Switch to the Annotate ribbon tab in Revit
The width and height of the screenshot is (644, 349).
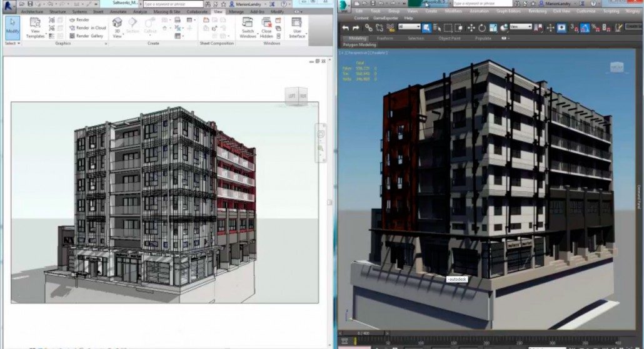pos(118,11)
